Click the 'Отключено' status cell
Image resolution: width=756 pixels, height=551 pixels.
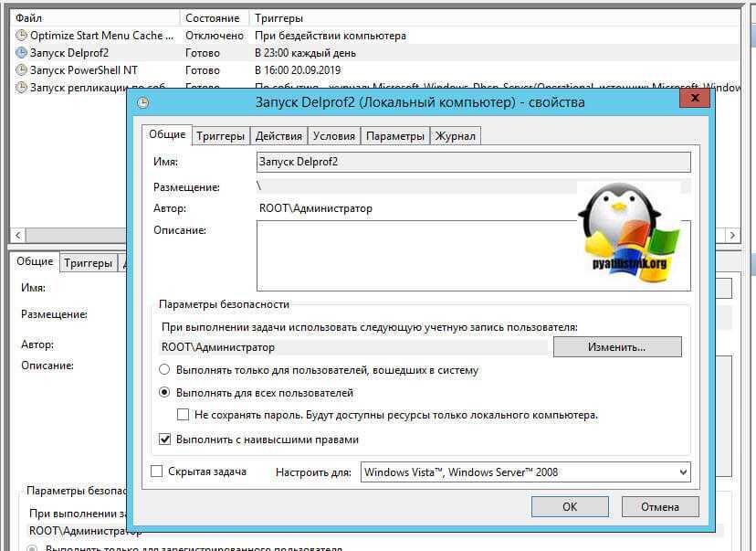tap(214, 36)
